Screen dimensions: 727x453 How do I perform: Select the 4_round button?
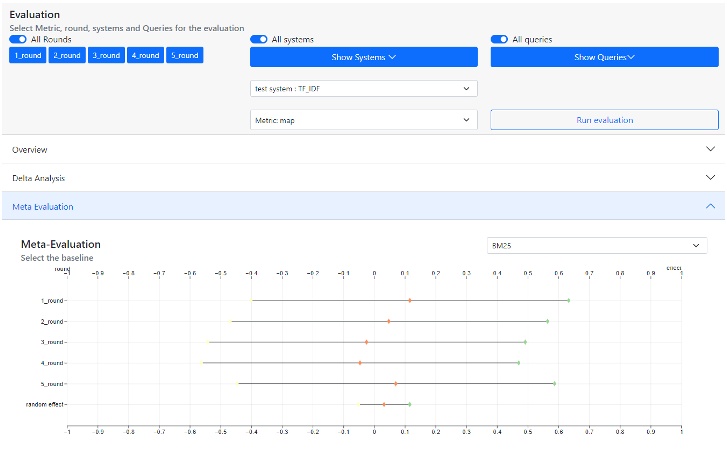[145, 56]
